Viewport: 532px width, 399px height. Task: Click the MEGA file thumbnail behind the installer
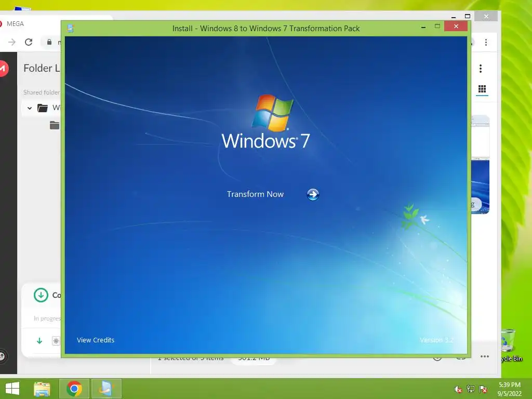[480, 186]
